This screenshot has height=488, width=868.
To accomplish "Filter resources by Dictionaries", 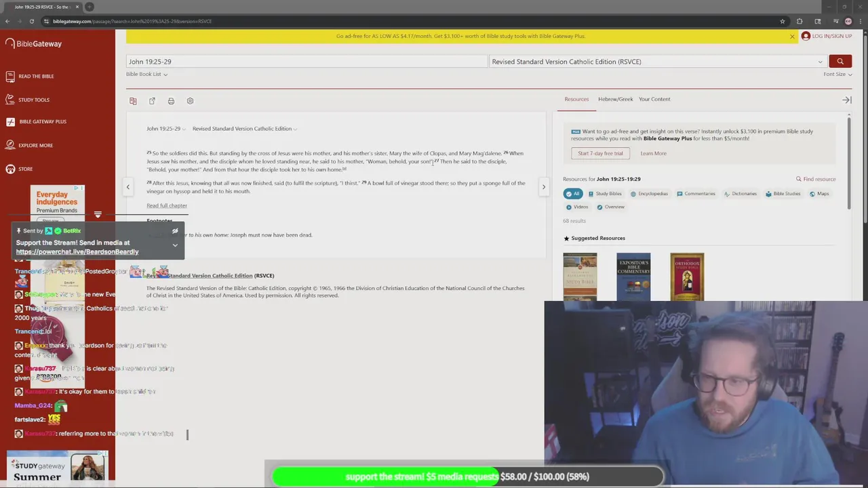I will (740, 194).
